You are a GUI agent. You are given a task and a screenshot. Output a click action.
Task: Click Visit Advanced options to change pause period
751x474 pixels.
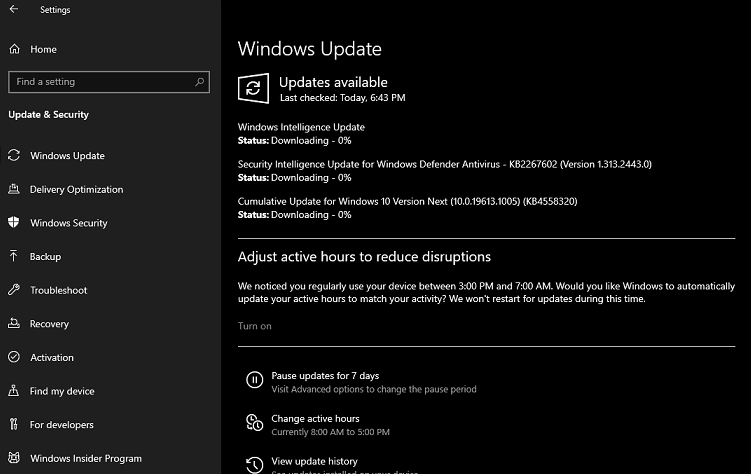[x=374, y=389]
